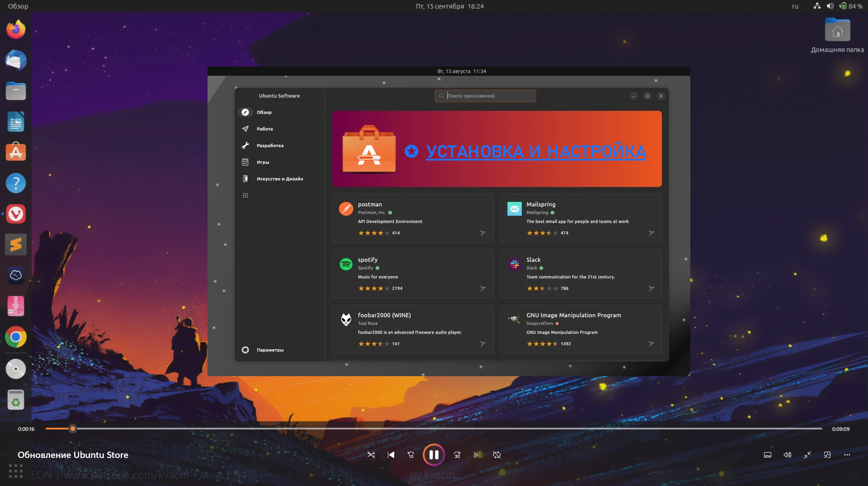Open LibreOffice Writer from the dock
868x486 pixels.
click(16, 122)
